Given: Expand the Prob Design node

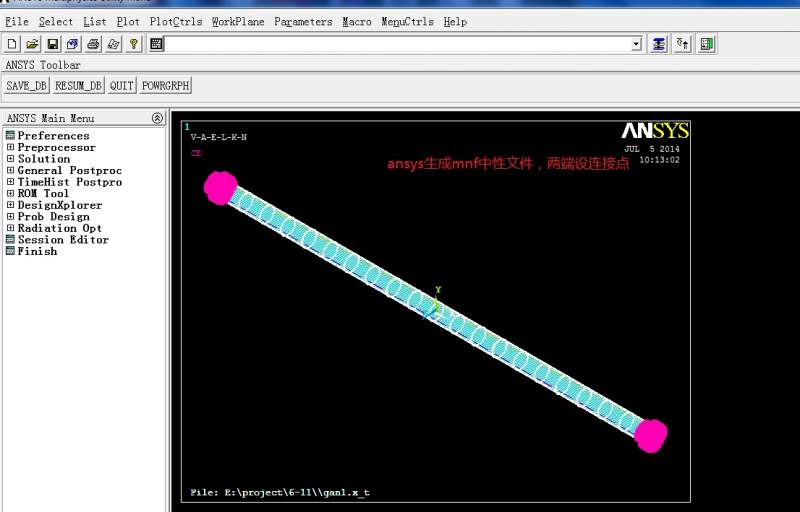Looking at the screenshot, I should (10, 216).
